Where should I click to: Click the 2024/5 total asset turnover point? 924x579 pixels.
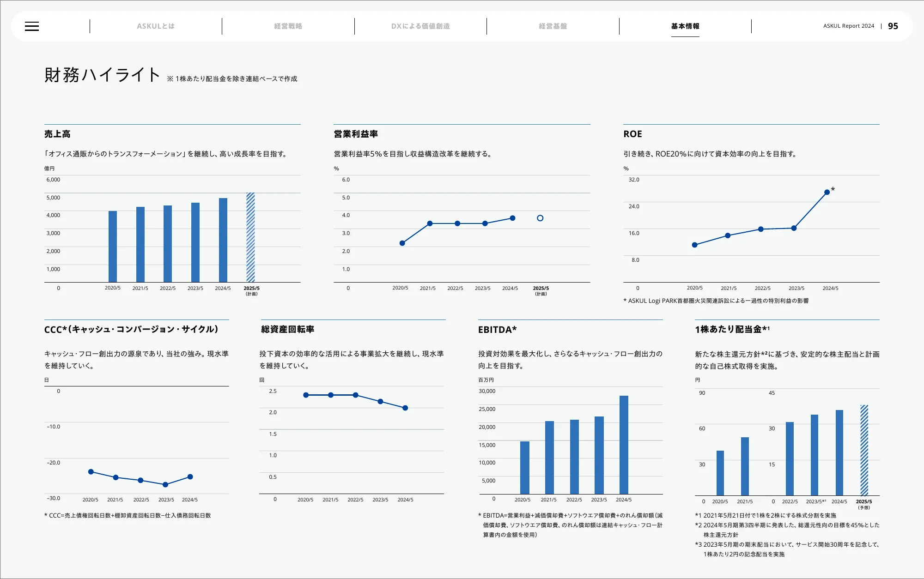click(x=405, y=408)
